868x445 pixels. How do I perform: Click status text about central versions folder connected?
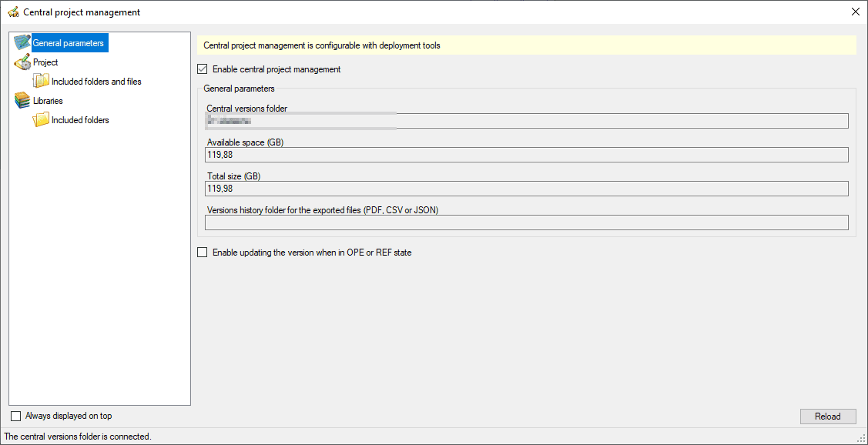point(78,437)
